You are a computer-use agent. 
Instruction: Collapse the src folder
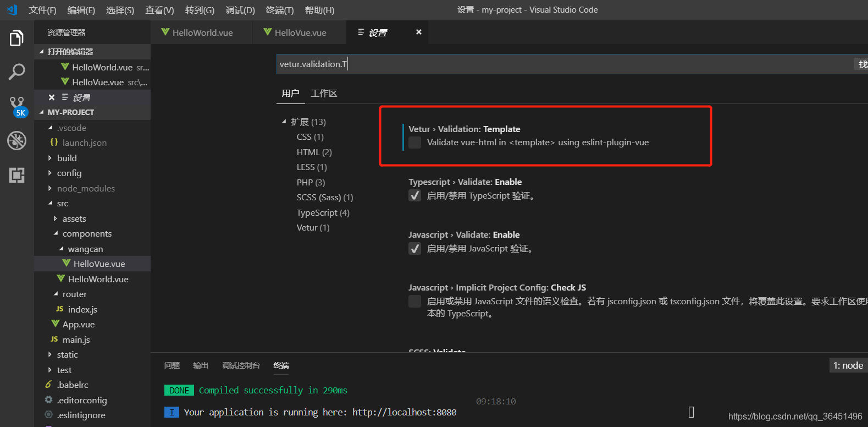[51, 203]
